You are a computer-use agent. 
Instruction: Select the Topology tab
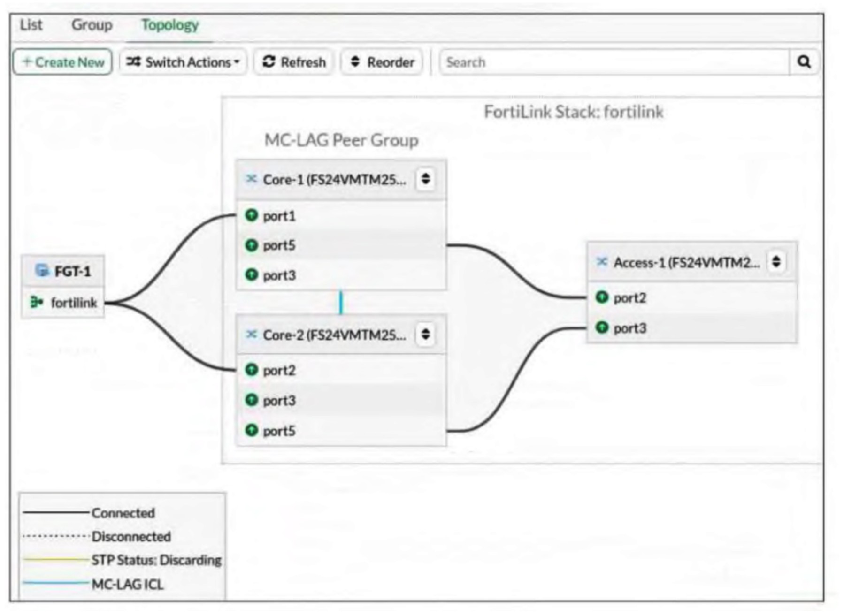click(170, 25)
